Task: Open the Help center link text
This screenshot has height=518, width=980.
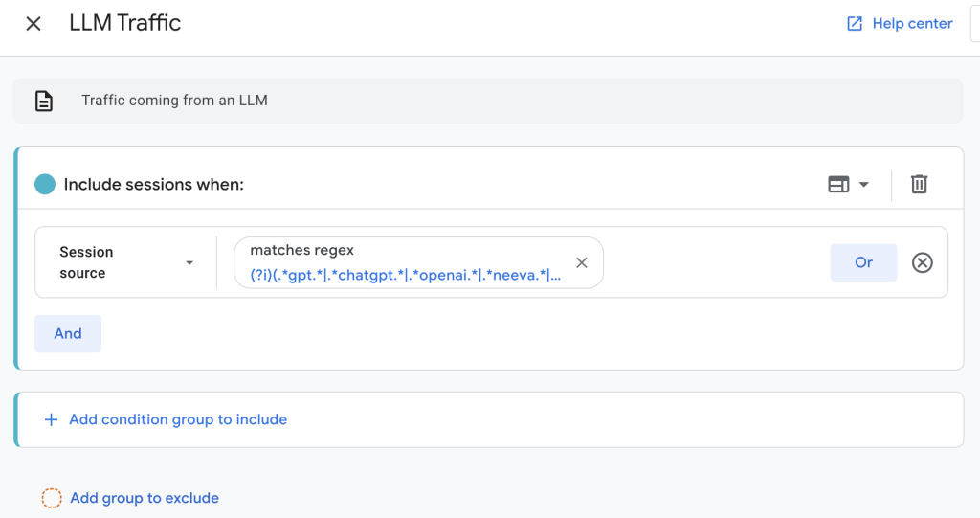Action: pyautogui.click(x=912, y=24)
